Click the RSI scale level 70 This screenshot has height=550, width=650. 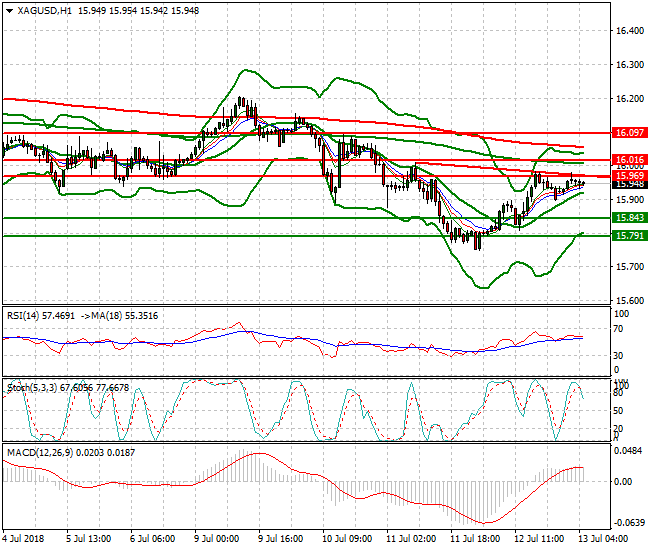click(x=618, y=329)
